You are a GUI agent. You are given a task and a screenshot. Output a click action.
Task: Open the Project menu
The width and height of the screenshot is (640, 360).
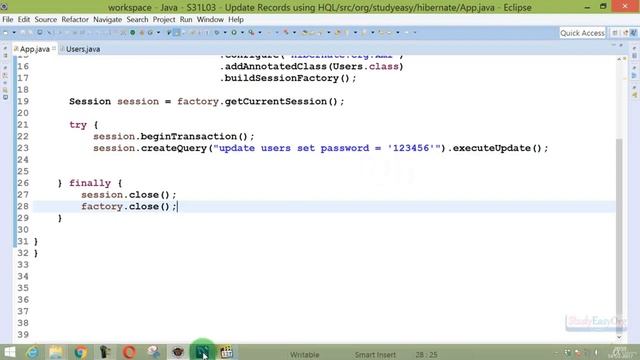point(164,20)
